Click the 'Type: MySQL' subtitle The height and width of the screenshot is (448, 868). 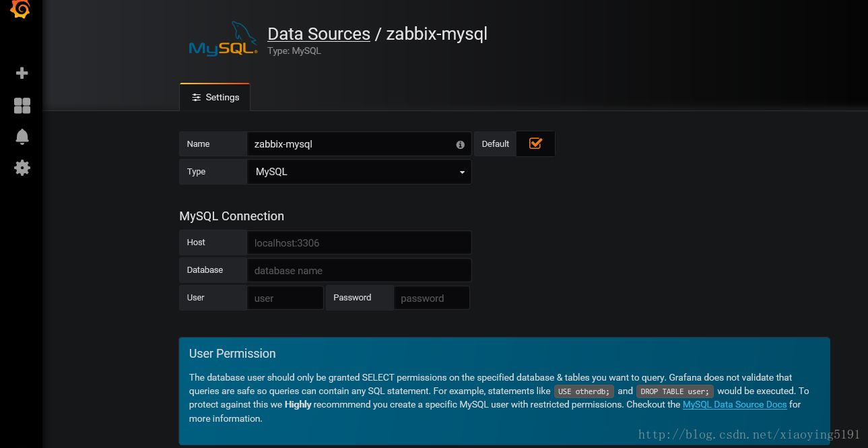coord(294,51)
